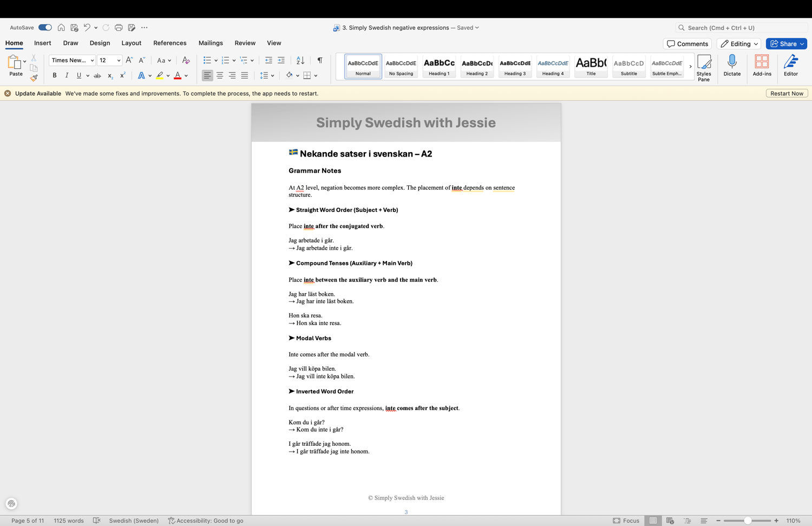
Task: Expand the styles gallery arrow
Action: pyautogui.click(x=690, y=67)
